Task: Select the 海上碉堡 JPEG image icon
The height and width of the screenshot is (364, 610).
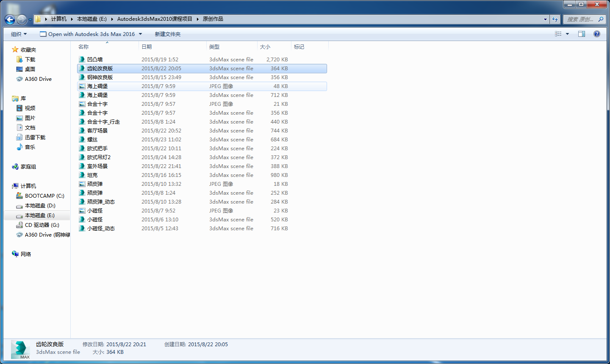Action: click(x=82, y=86)
